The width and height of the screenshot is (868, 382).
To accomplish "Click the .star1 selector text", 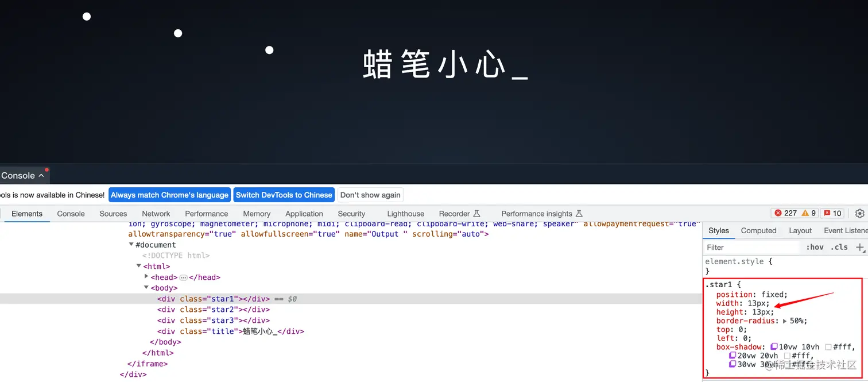I will point(719,284).
